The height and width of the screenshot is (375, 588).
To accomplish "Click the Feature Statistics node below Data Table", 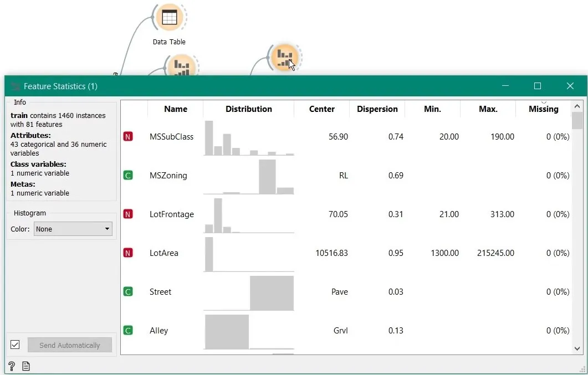I will (182, 66).
